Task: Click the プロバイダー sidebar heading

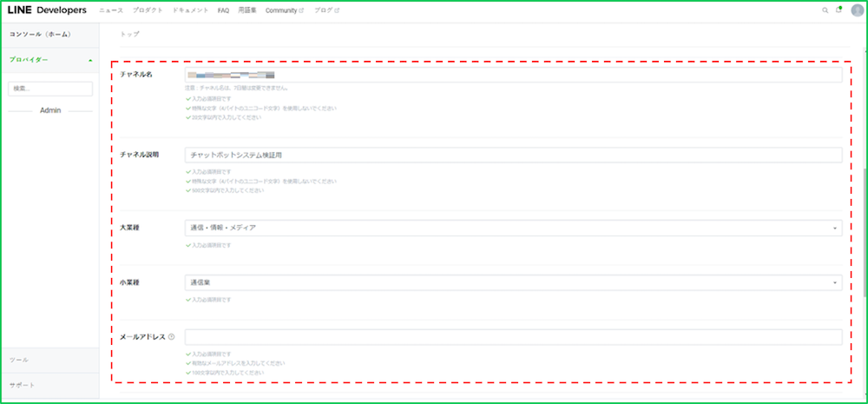Action: click(29, 60)
